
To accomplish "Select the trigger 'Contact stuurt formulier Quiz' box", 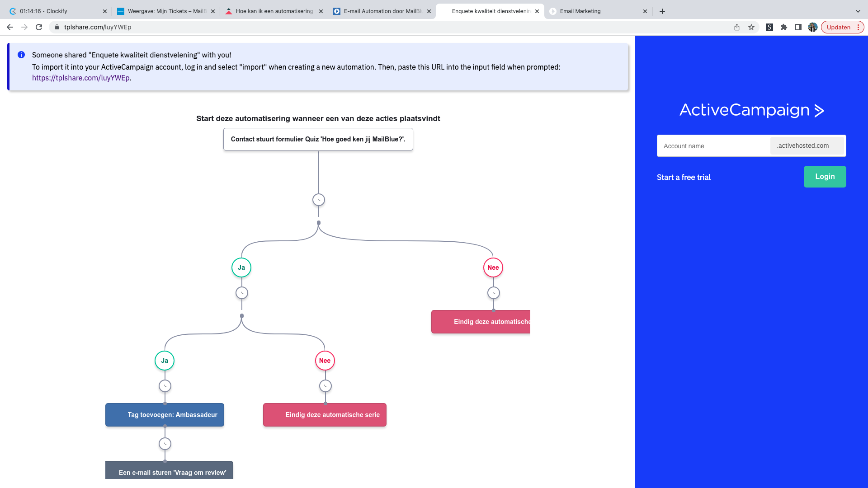I will tap(318, 139).
